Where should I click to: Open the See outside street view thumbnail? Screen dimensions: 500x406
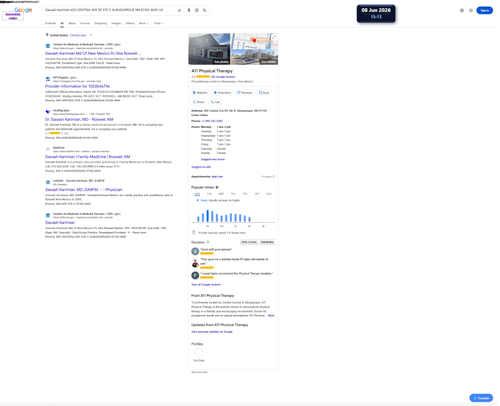point(254,57)
